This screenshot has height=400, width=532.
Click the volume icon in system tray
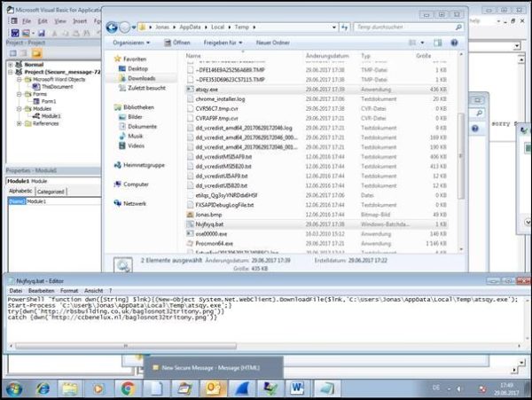click(458, 388)
